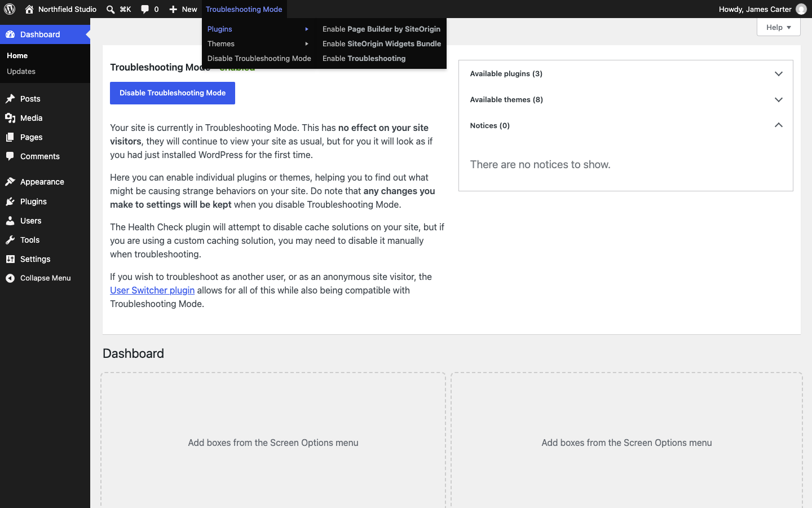The image size is (812, 508).
Task: Click the Collapse Menu arrow icon
Action: click(10, 278)
